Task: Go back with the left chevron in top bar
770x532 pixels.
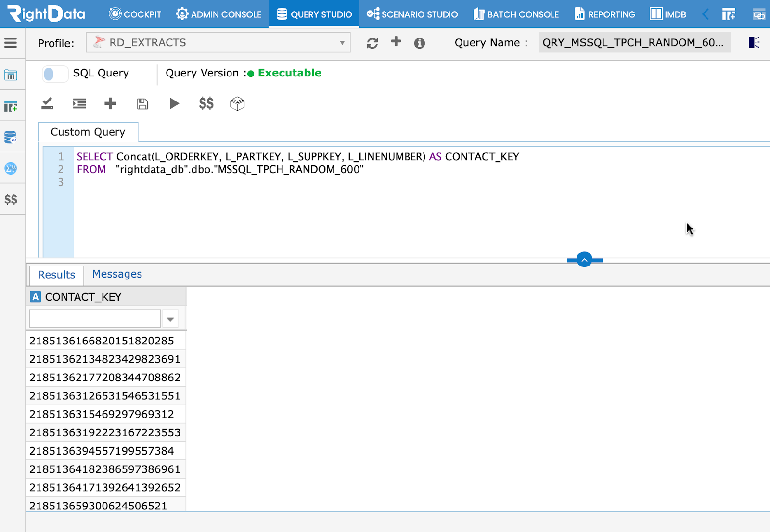Action: [x=706, y=14]
